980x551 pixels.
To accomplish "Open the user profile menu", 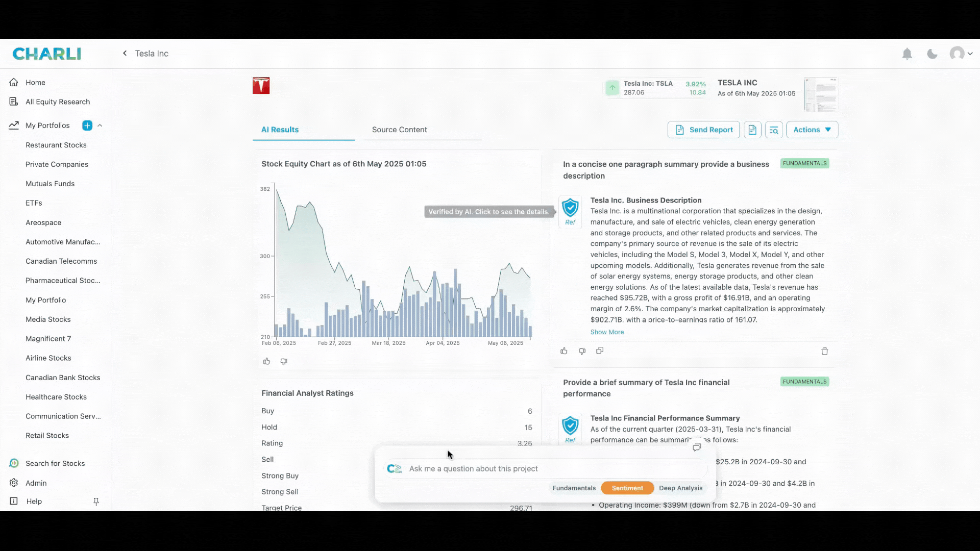I will [x=961, y=54].
